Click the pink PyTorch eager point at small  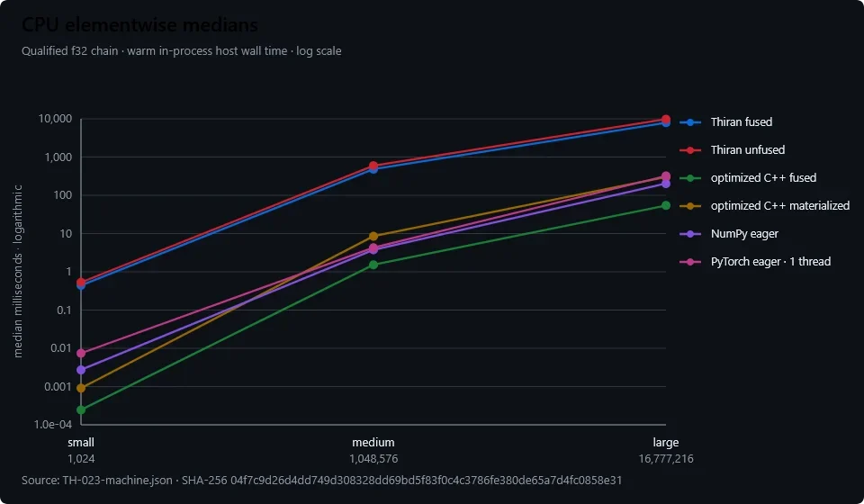point(81,353)
